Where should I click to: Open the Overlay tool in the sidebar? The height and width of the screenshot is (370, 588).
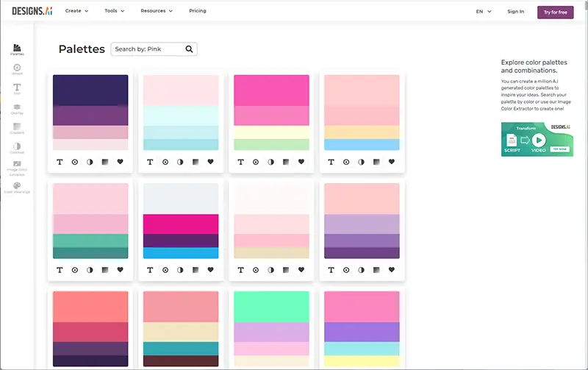pos(17,108)
